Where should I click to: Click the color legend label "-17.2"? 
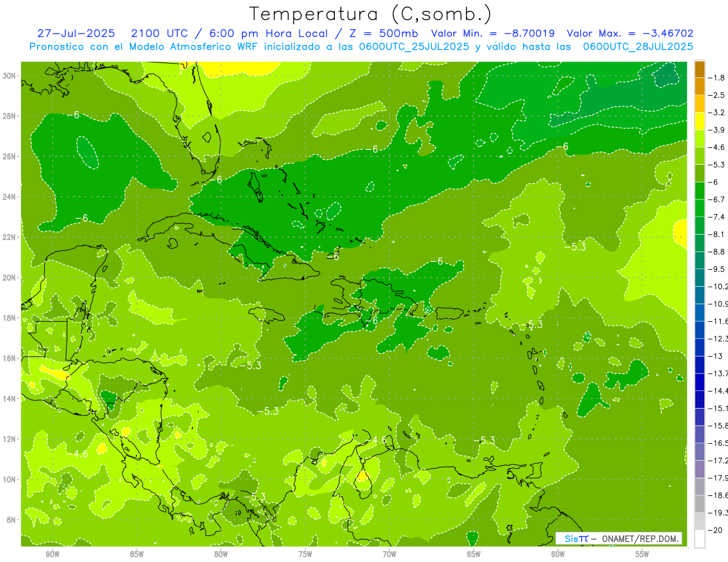718,461
